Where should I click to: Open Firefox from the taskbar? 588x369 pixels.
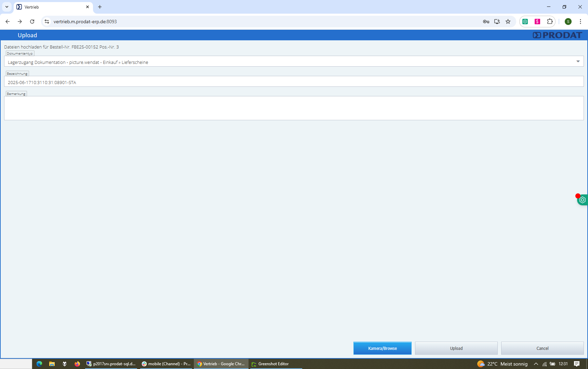pyautogui.click(x=77, y=364)
